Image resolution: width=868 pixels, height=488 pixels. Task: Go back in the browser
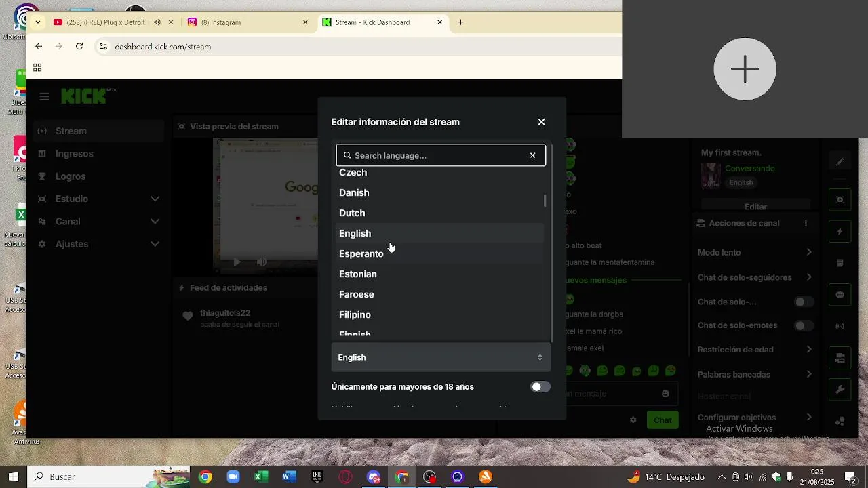click(x=39, y=47)
